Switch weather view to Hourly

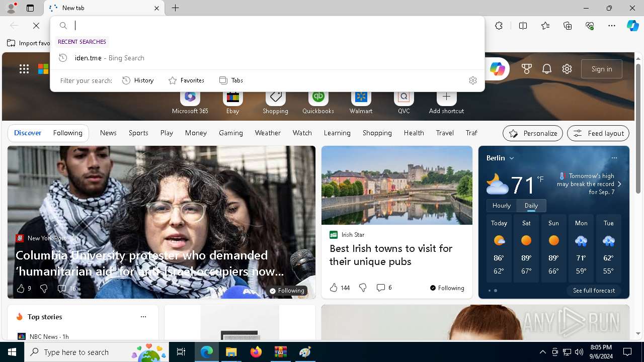(x=502, y=206)
